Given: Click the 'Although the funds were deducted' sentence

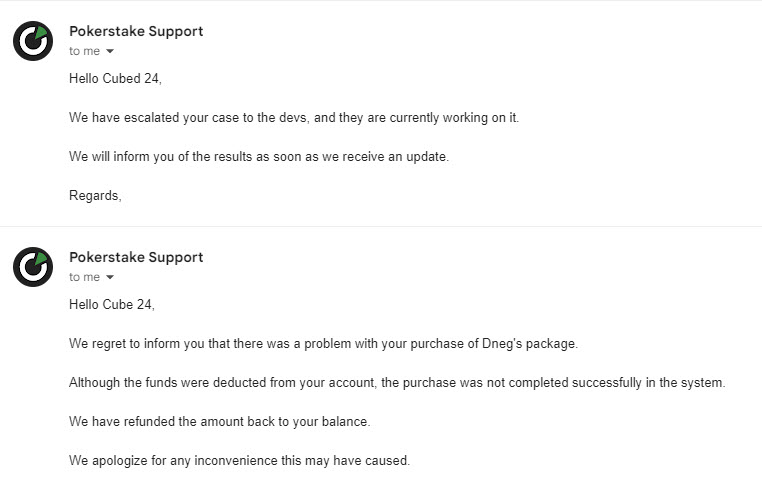Looking at the screenshot, I should click(397, 383).
